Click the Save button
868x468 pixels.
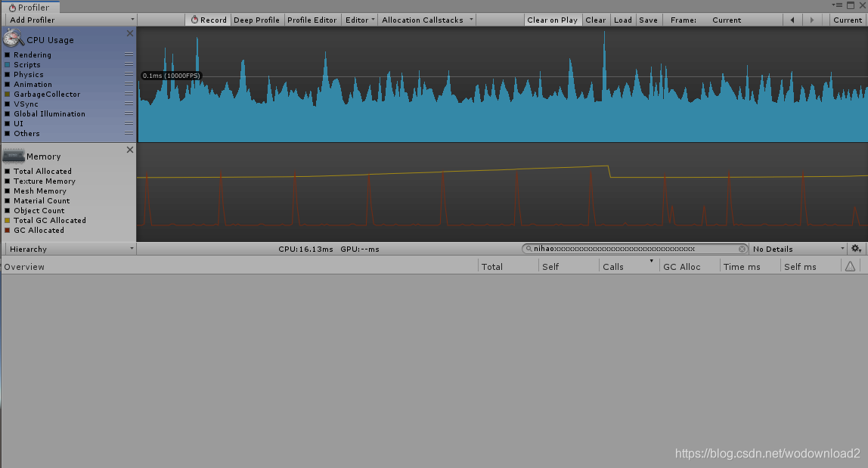648,20
